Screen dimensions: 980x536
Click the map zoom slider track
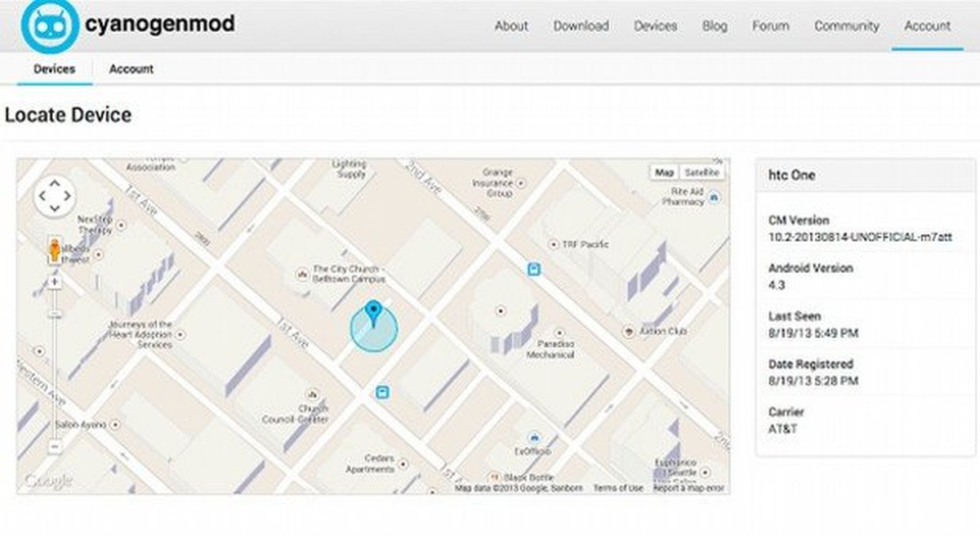(55, 364)
